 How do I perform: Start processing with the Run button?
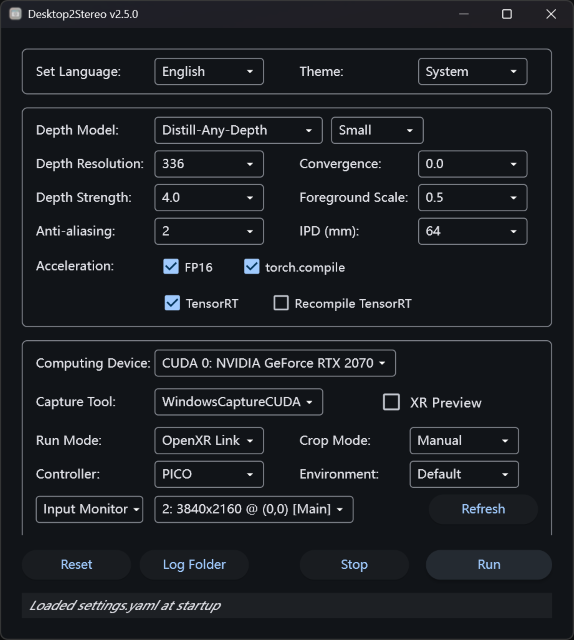click(489, 564)
